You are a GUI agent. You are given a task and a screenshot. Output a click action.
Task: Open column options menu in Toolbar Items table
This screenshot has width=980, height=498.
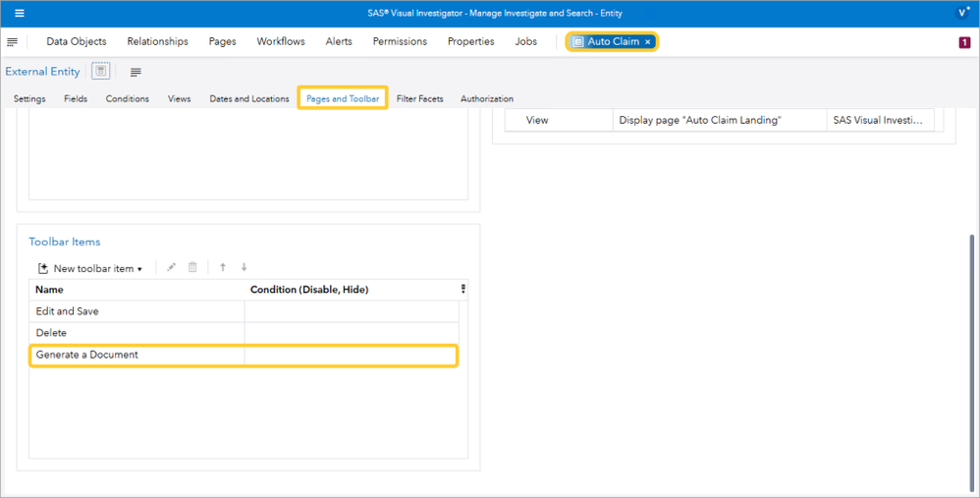point(463,289)
